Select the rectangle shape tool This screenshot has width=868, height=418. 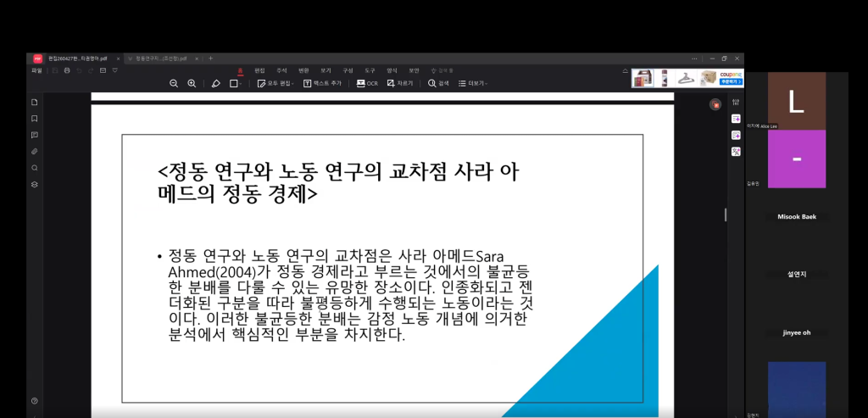point(234,84)
